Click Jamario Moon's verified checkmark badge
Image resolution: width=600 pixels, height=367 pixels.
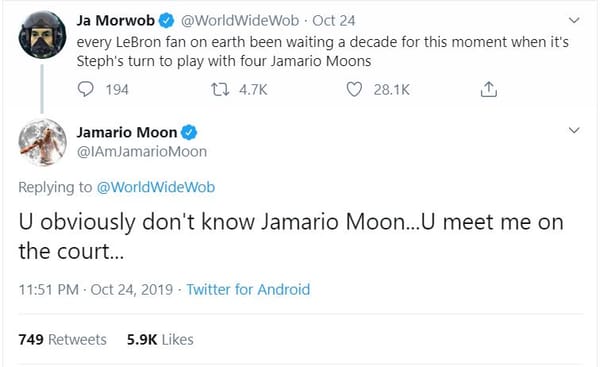[189, 132]
